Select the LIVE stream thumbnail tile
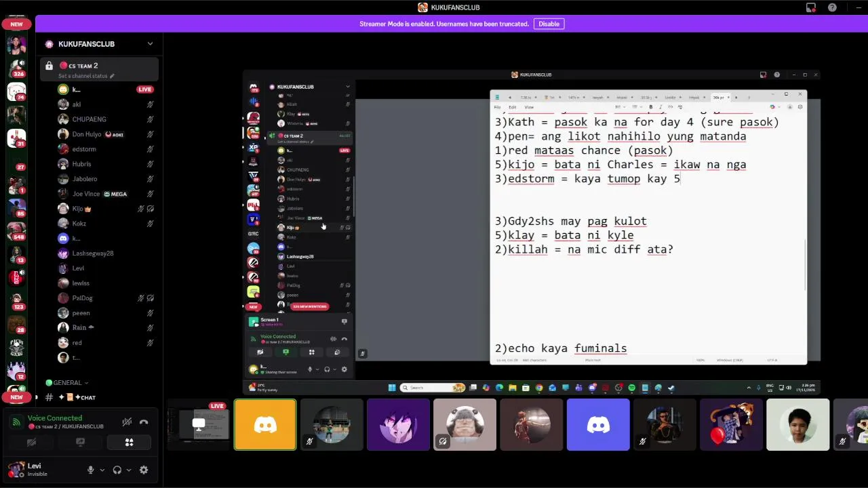 point(199,425)
